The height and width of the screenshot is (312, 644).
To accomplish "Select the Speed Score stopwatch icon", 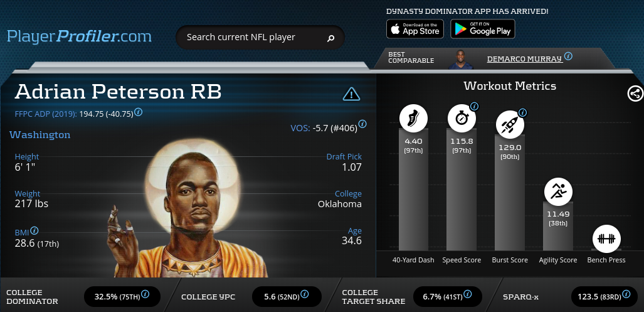I will 462,119.
